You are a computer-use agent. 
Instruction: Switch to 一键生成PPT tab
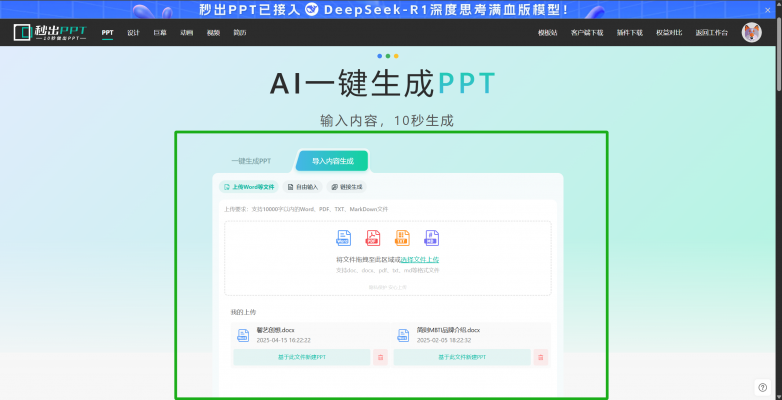pyautogui.click(x=251, y=161)
